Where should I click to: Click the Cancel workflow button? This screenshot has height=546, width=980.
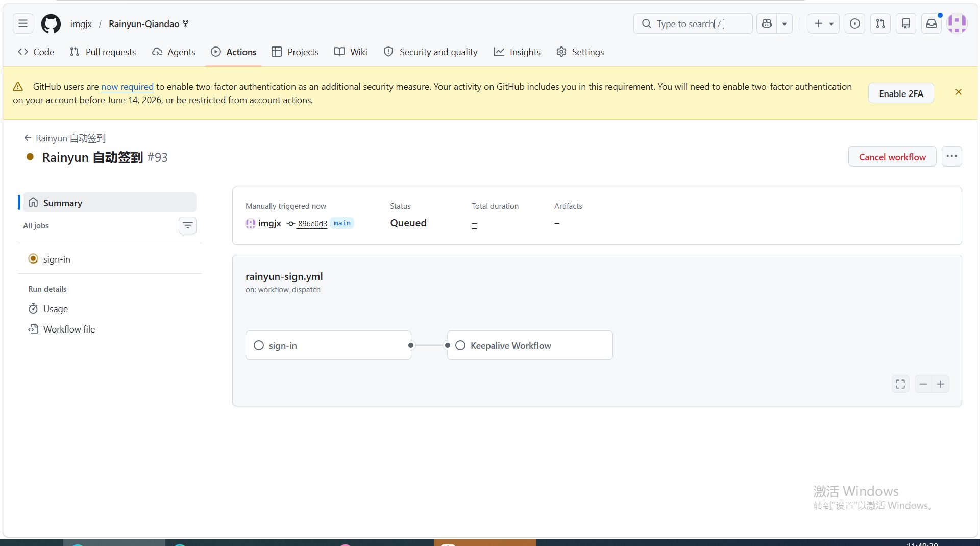pyautogui.click(x=892, y=157)
